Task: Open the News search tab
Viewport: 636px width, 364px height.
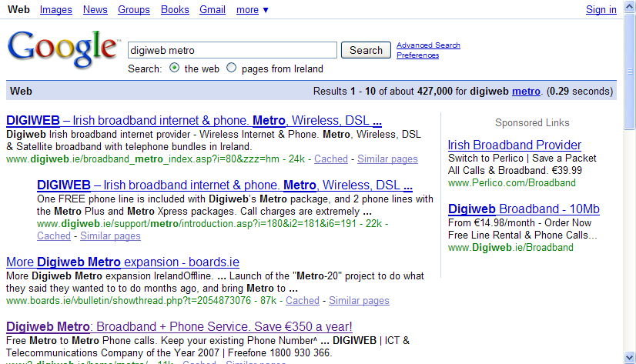Action: coord(95,9)
